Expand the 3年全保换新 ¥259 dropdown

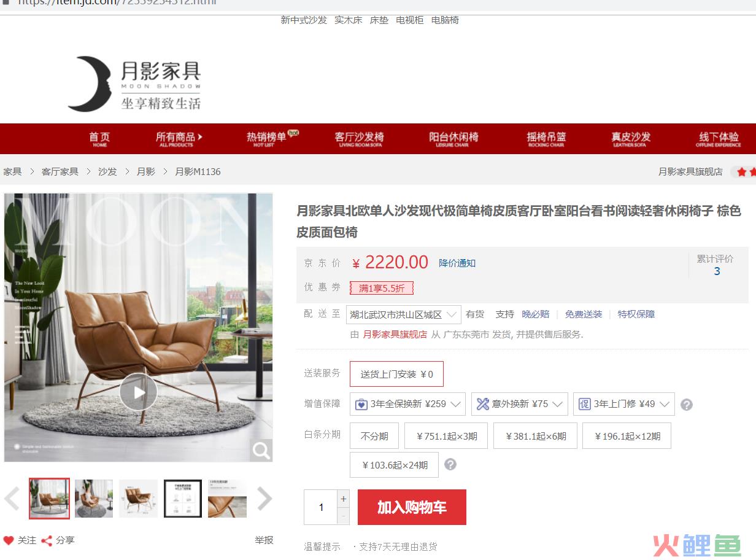(x=407, y=404)
